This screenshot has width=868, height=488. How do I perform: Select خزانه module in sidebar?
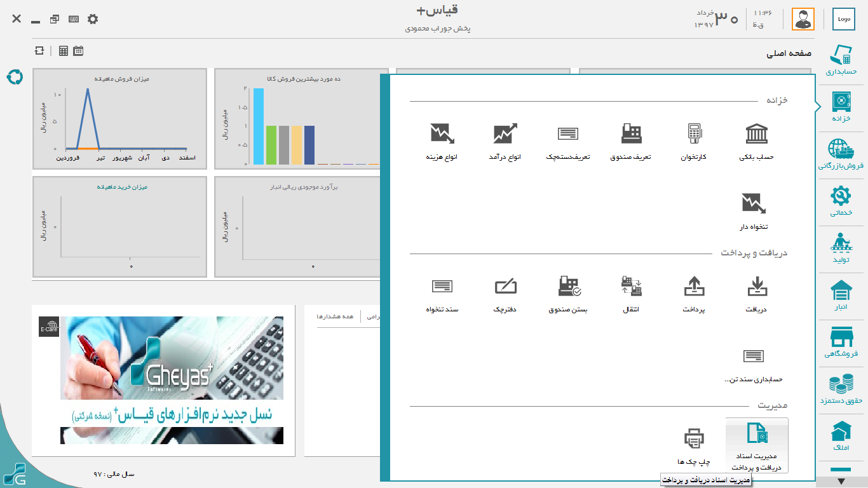tap(842, 107)
